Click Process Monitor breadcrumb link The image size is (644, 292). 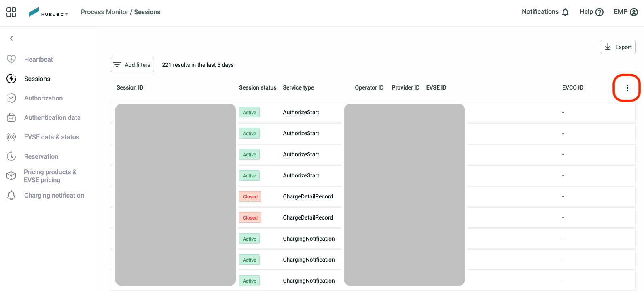104,12
